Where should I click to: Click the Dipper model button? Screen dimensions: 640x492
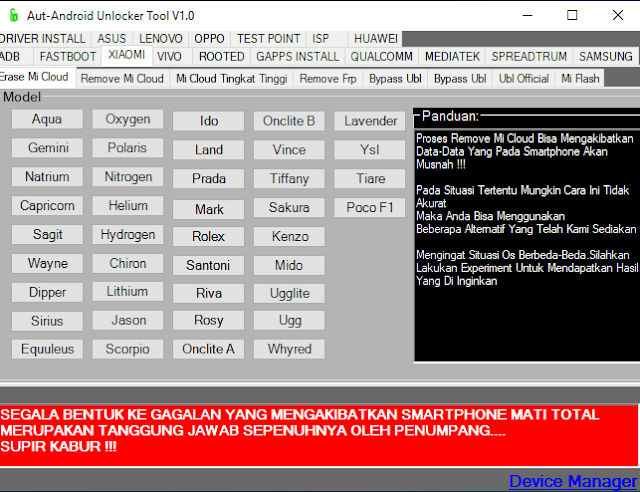tap(47, 292)
